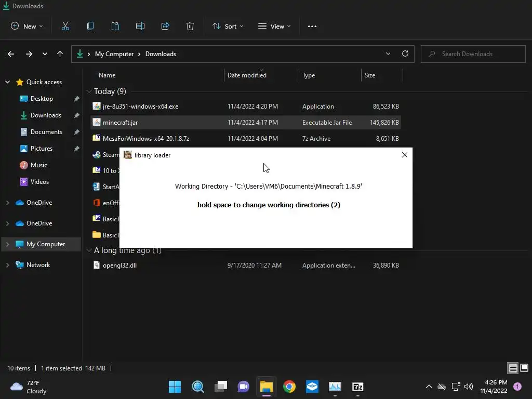Show hidden tray icons chevron

tap(429, 387)
